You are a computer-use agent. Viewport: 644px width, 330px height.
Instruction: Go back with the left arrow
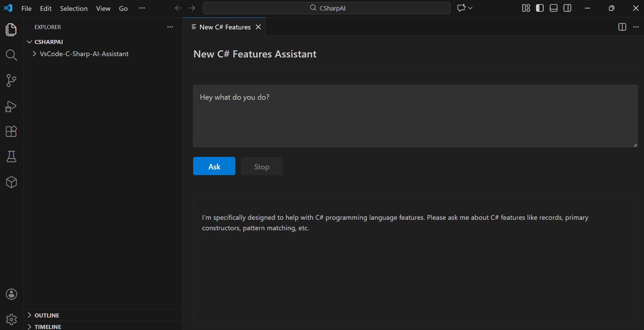coord(178,8)
